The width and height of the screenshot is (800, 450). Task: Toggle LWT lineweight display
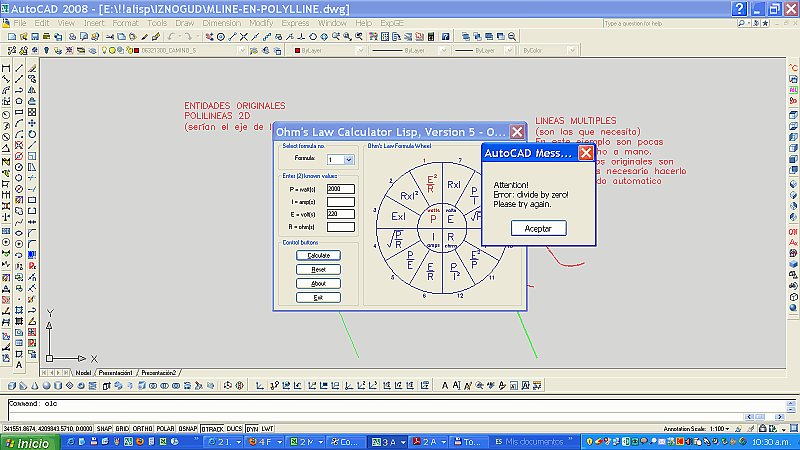267,429
